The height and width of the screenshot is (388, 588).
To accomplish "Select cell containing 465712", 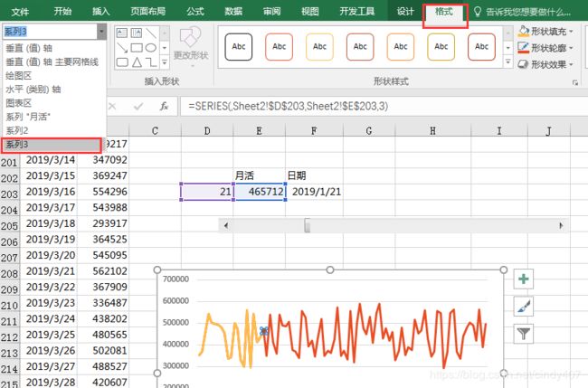I will click(259, 192).
